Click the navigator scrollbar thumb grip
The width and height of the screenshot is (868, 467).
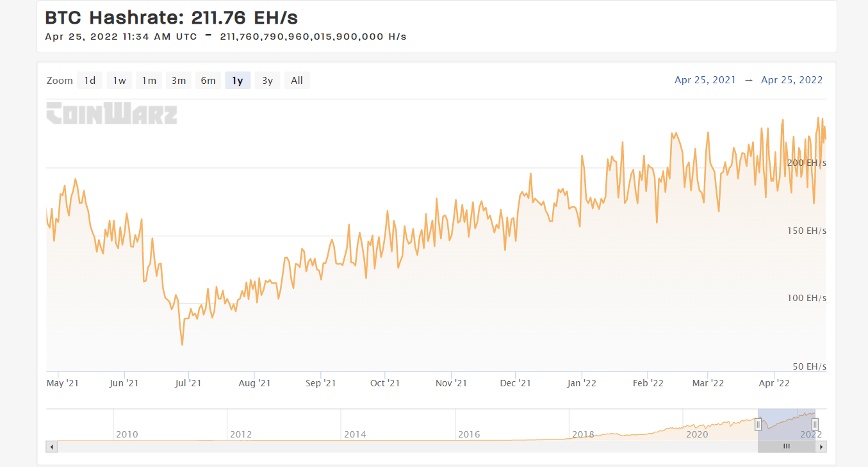787,447
